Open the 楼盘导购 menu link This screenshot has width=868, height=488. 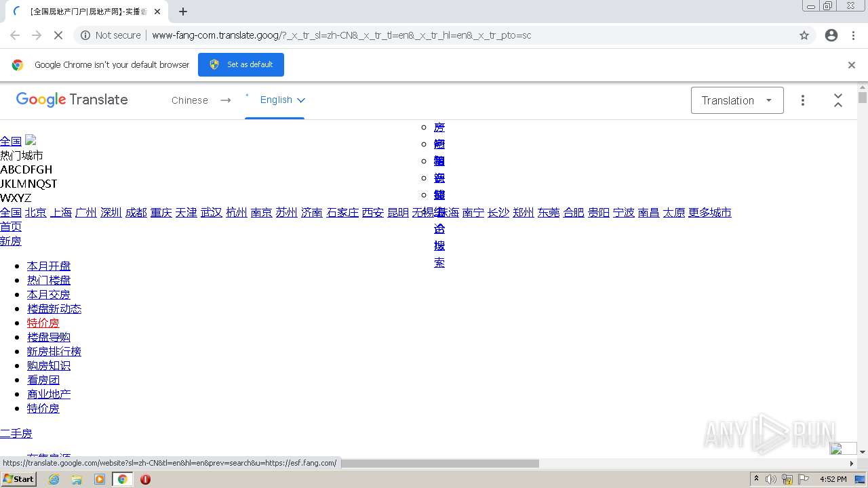coord(49,337)
